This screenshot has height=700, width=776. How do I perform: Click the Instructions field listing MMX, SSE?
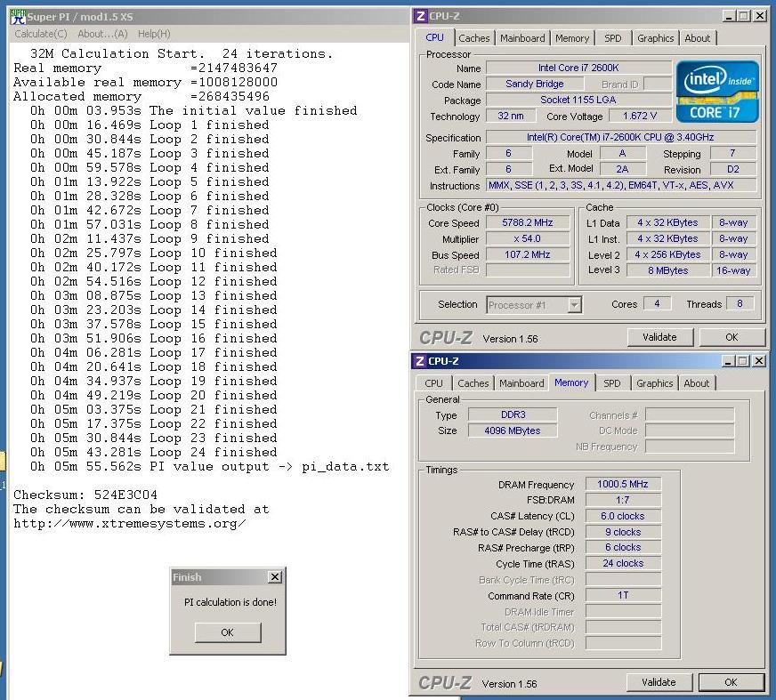point(621,185)
